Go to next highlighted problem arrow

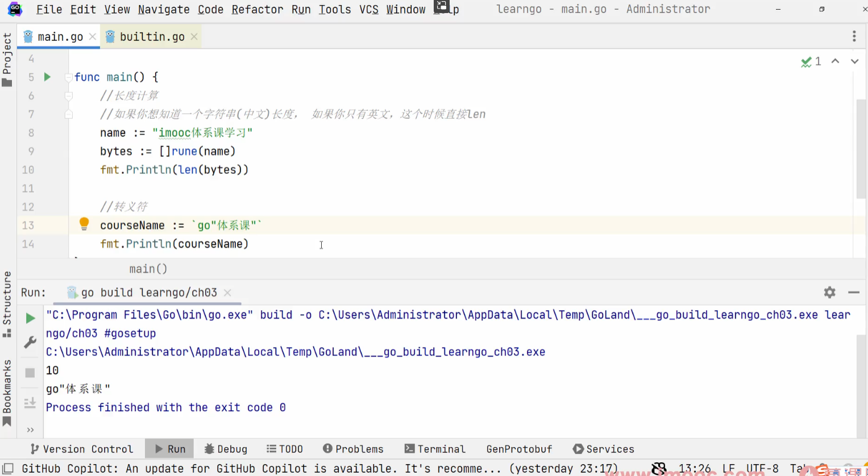click(854, 61)
